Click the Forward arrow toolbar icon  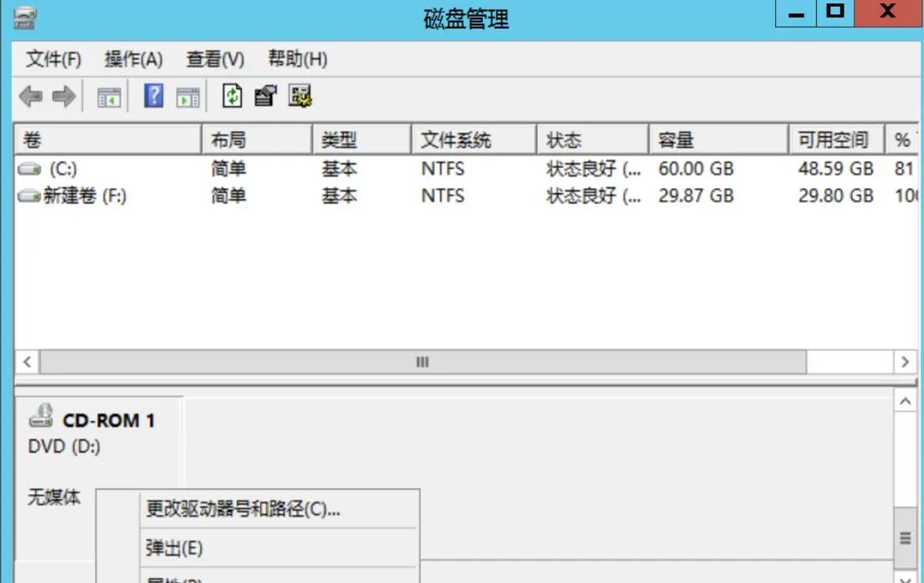click(64, 96)
